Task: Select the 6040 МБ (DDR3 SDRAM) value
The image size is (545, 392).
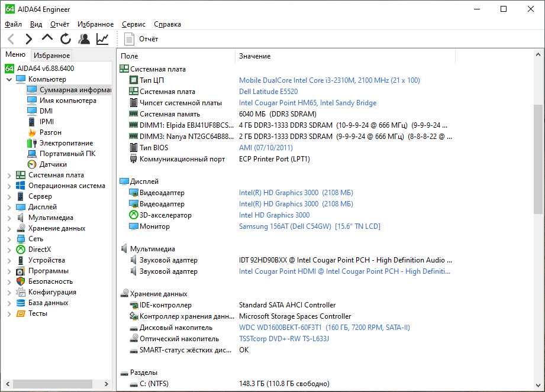Action: tap(278, 114)
